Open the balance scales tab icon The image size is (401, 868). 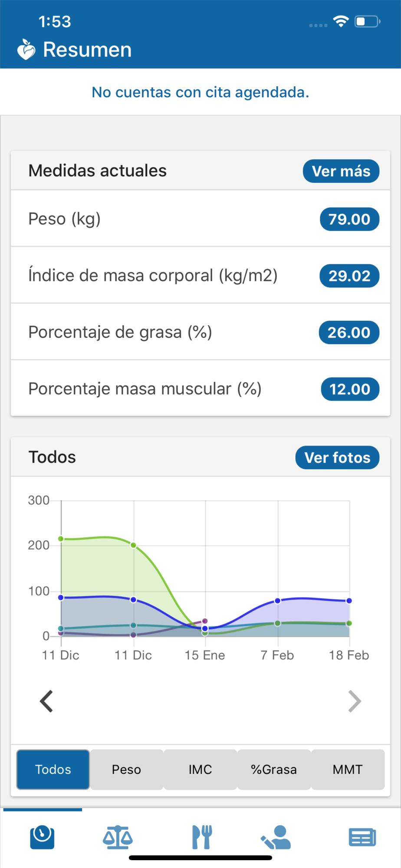coord(118,837)
